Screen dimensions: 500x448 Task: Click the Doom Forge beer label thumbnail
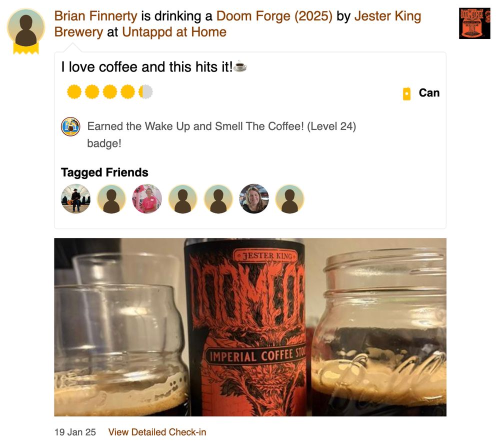click(x=474, y=23)
